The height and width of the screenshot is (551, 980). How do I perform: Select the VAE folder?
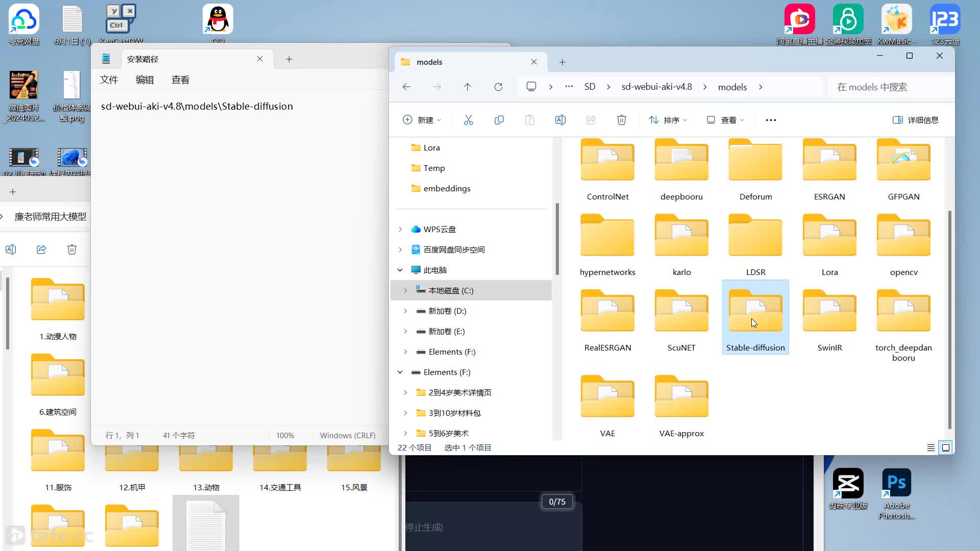(x=607, y=406)
